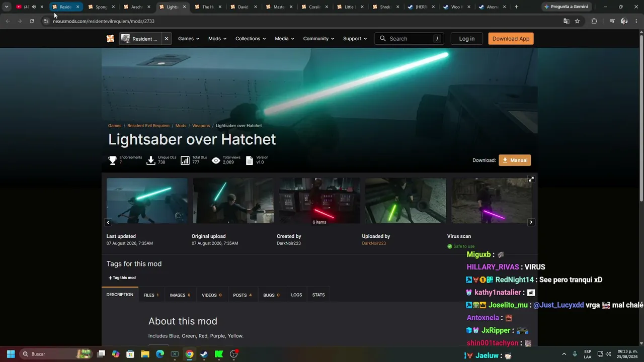Open File Explorer from the taskbar

point(145,354)
